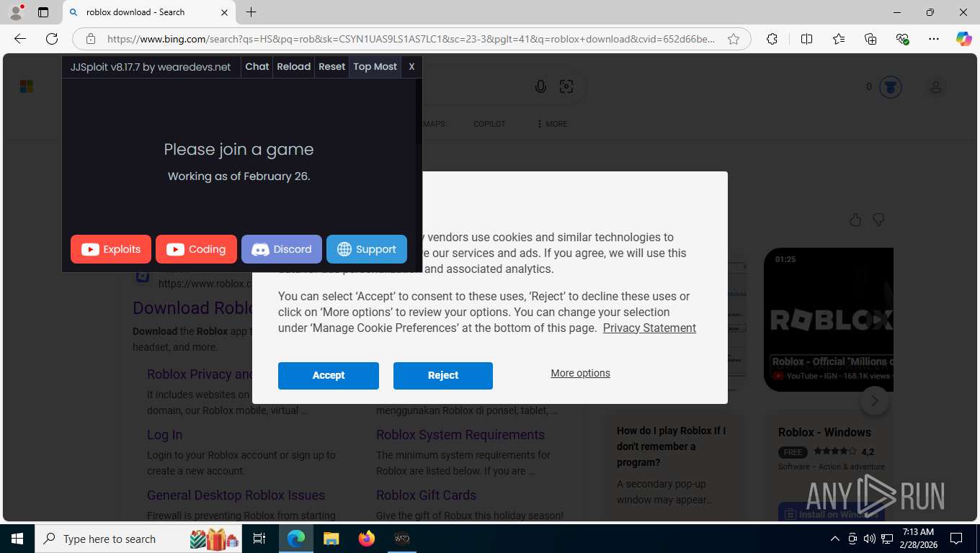980x553 pixels.
Task: Open the Roblox System Requirements link
Action: pos(460,435)
